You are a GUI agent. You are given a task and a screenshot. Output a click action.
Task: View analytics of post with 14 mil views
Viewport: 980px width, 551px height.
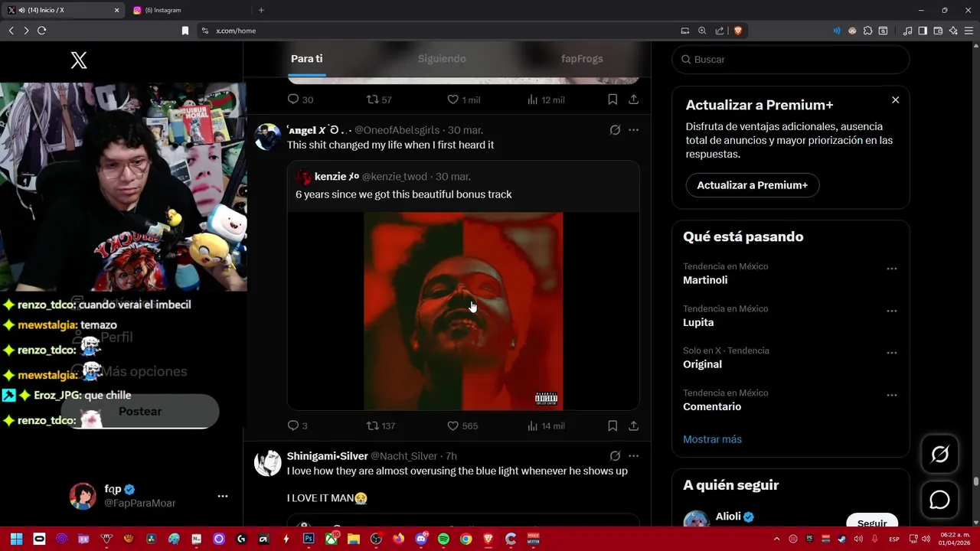click(x=546, y=425)
